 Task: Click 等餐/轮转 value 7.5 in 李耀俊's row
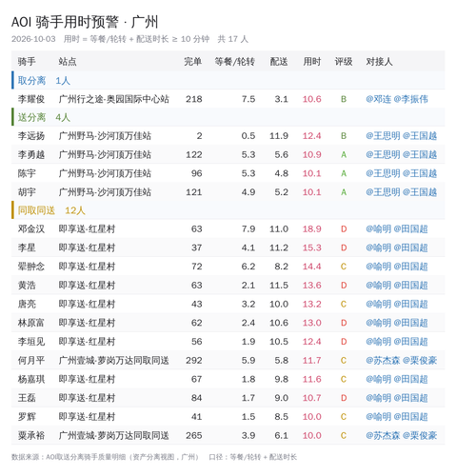click(248, 99)
